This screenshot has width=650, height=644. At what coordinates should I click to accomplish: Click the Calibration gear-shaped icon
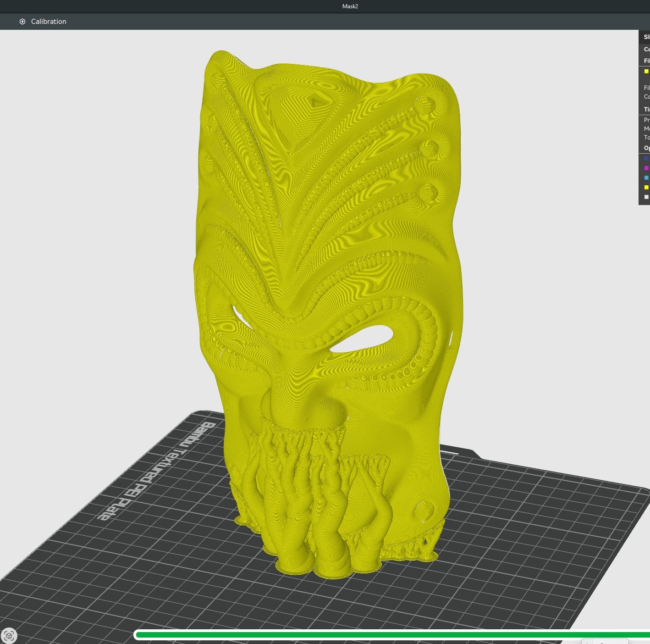[x=22, y=22]
